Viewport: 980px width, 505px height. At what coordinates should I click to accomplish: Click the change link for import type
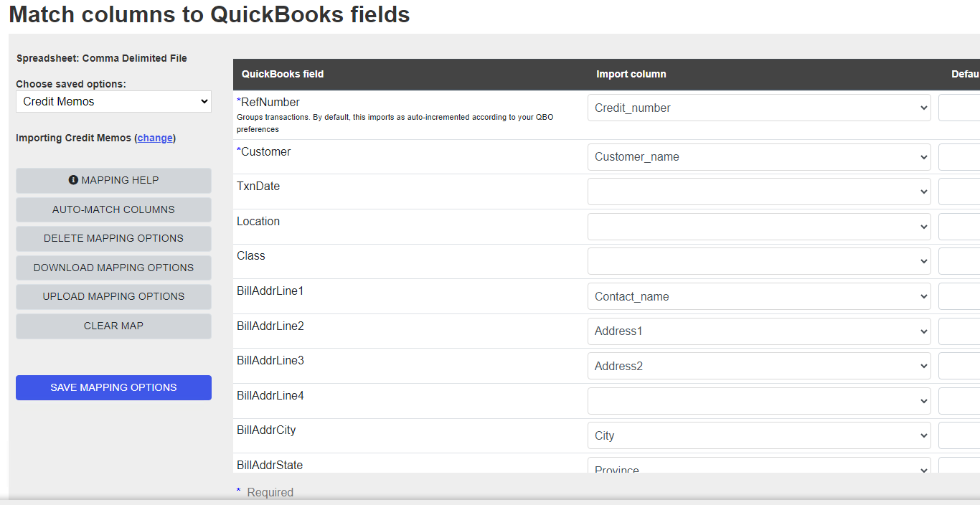coord(155,138)
